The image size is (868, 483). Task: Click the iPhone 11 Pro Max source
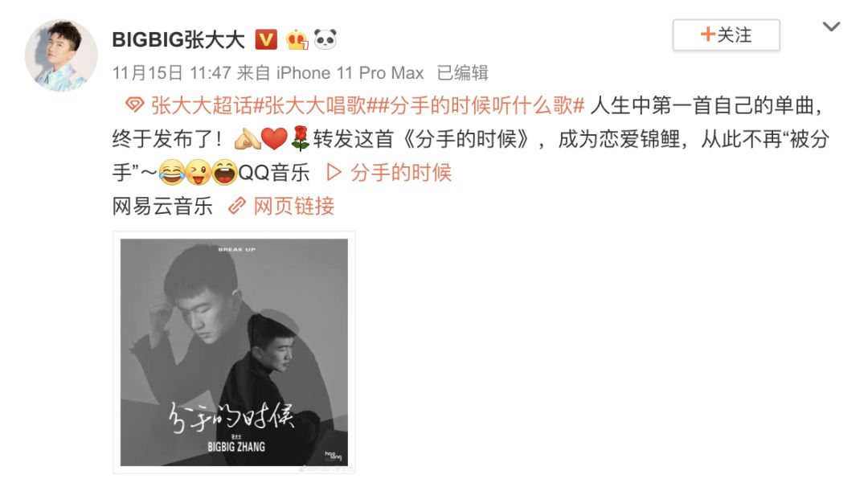pos(350,72)
